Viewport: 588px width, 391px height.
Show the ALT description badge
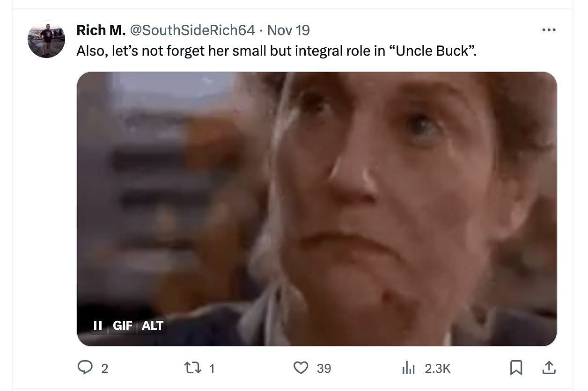(152, 325)
